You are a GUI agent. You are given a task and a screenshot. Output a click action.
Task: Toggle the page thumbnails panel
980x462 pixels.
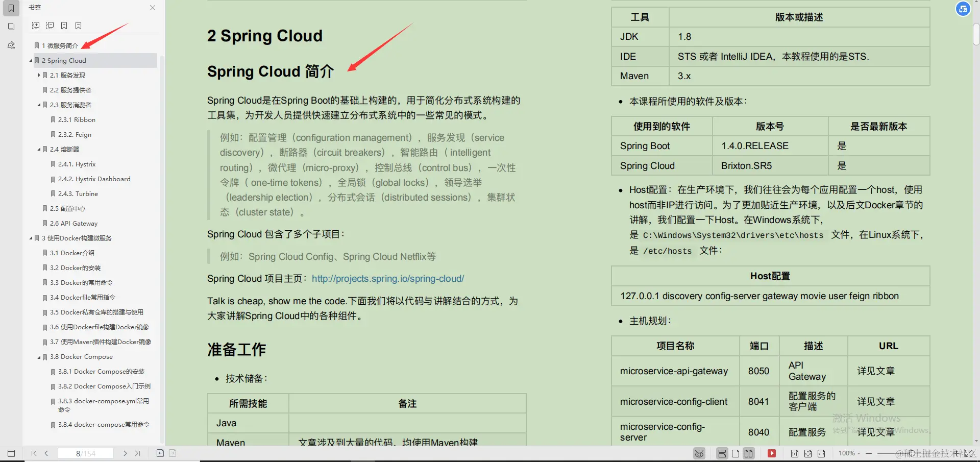pyautogui.click(x=11, y=27)
